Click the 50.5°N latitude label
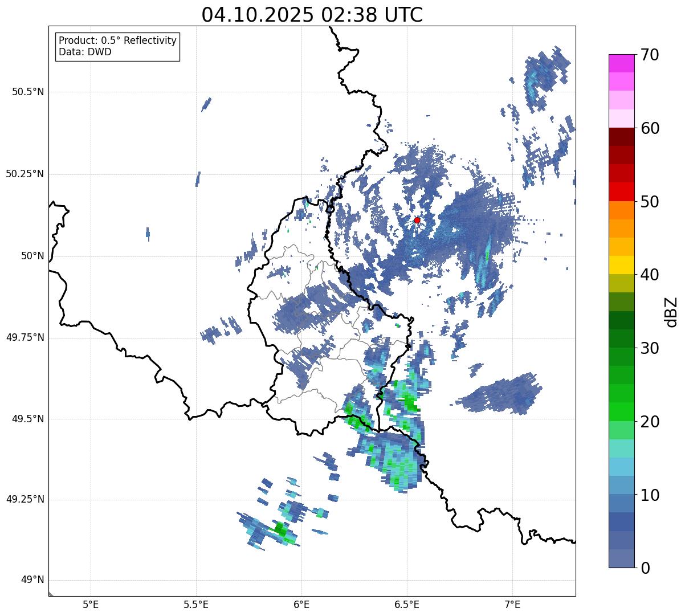Screen dimensions: 685x616 click(28, 92)
